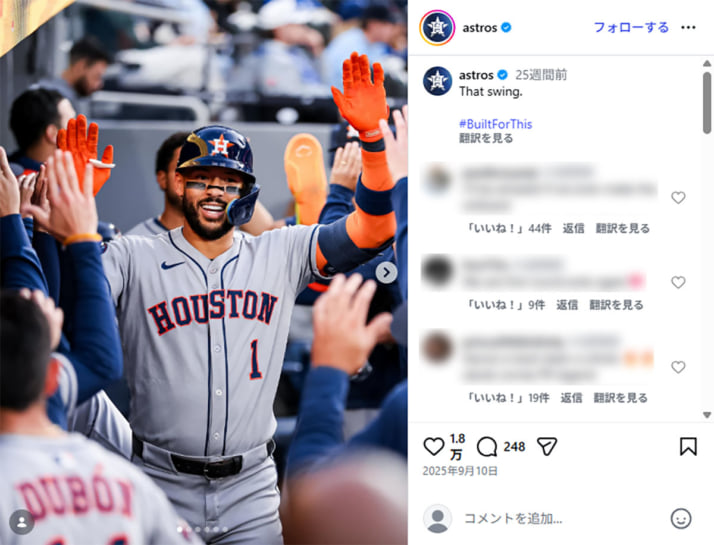Show the next photo with the arrow
Viewport: 714px width, 545px height.
click(386, 273)
